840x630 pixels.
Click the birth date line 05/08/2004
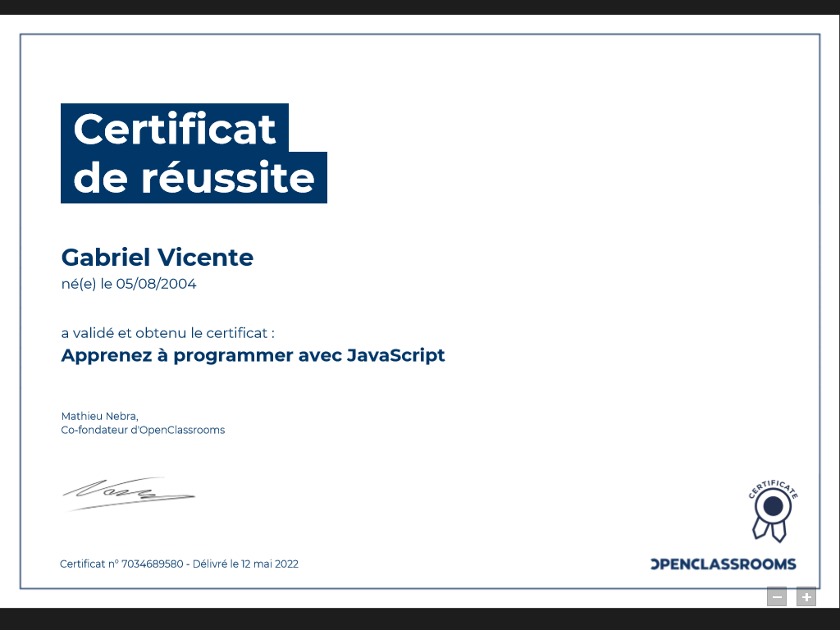(x=129, y=285)
